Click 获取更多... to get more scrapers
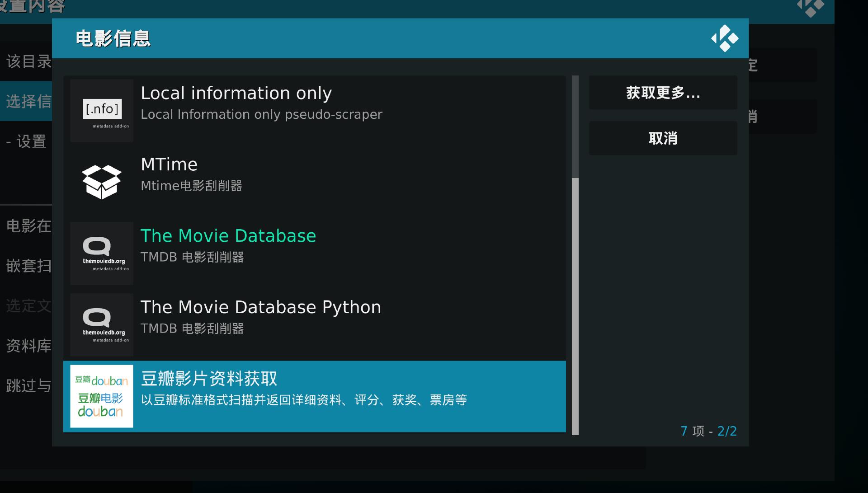This screenshot has width=868, height=493. pos(662,93)
